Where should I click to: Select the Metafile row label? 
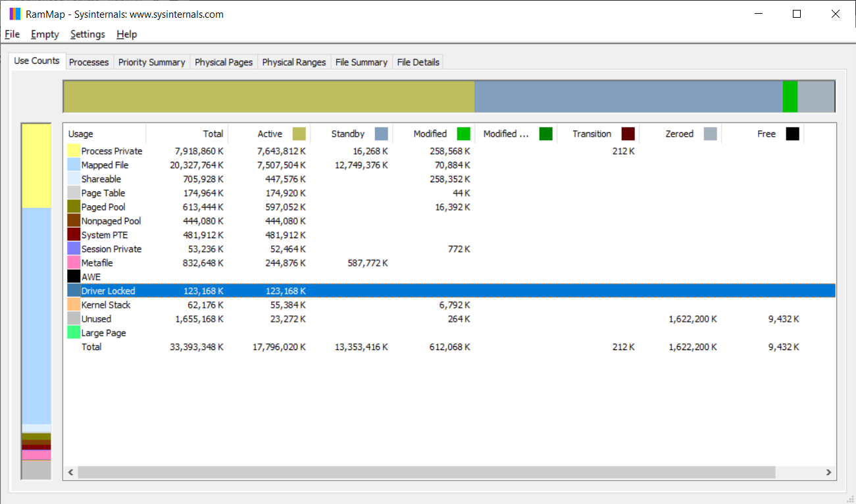click(x=97, y=263)
